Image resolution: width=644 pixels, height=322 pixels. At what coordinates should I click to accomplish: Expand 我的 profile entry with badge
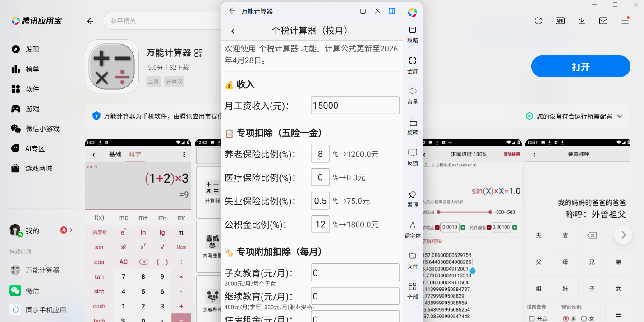(41, 230)
